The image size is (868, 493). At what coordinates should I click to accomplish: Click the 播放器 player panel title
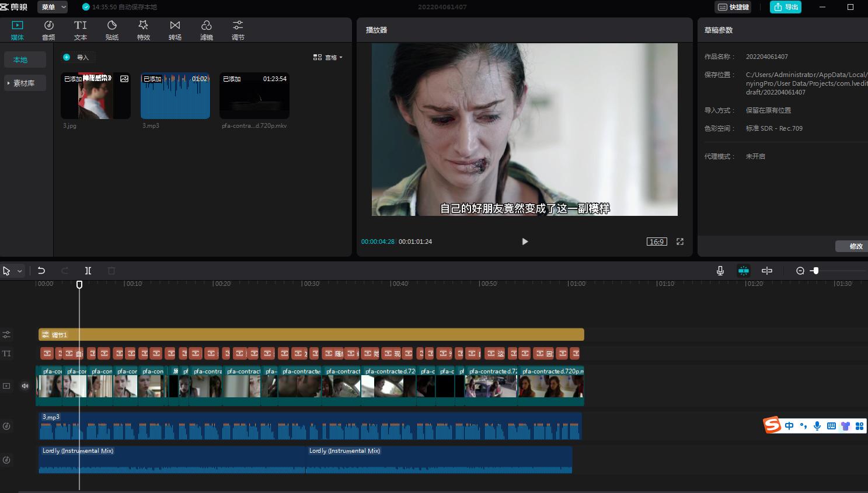coord(377,30)
